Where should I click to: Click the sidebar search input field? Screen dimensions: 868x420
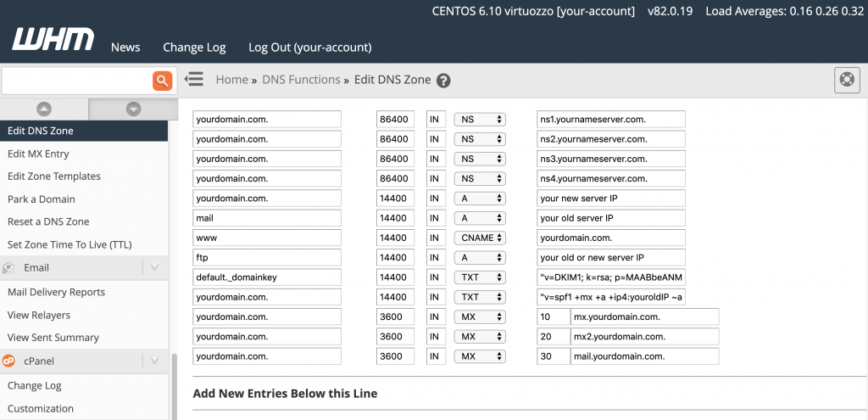77,81
